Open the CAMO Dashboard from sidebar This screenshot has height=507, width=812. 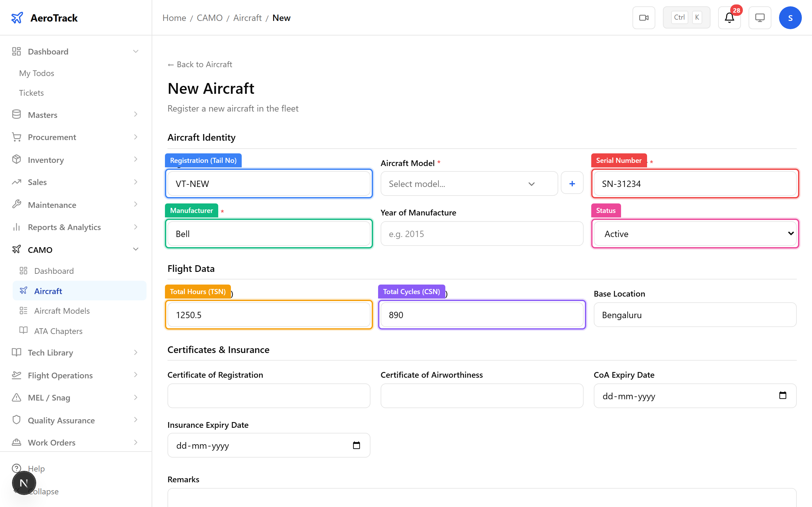54,271
